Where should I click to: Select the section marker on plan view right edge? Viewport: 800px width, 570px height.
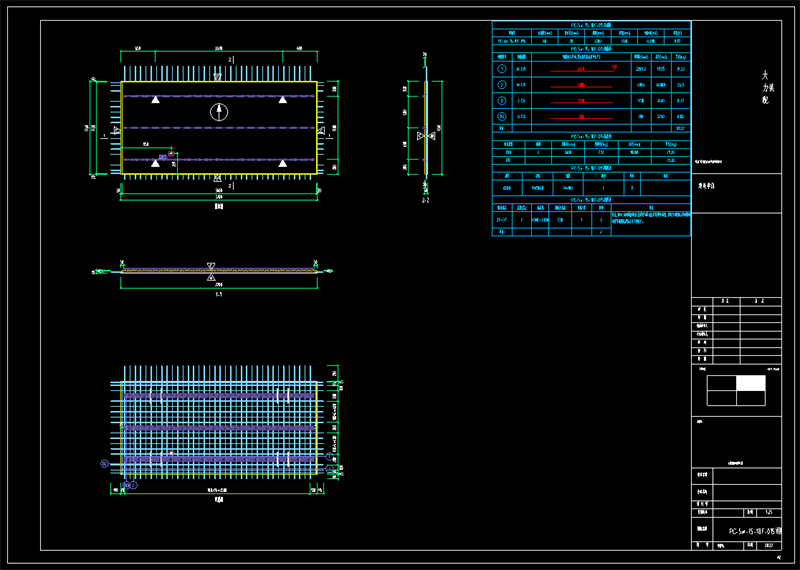[321, 131]
